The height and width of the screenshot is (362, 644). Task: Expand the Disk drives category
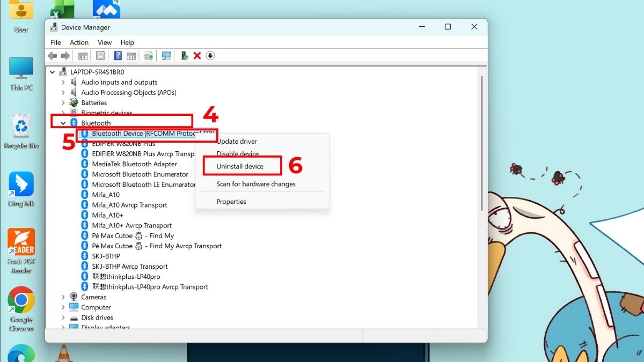point(63,317)
